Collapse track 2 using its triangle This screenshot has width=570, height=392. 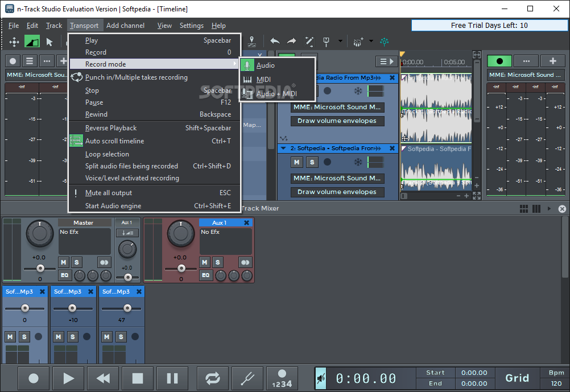click(x=283, y=148)
